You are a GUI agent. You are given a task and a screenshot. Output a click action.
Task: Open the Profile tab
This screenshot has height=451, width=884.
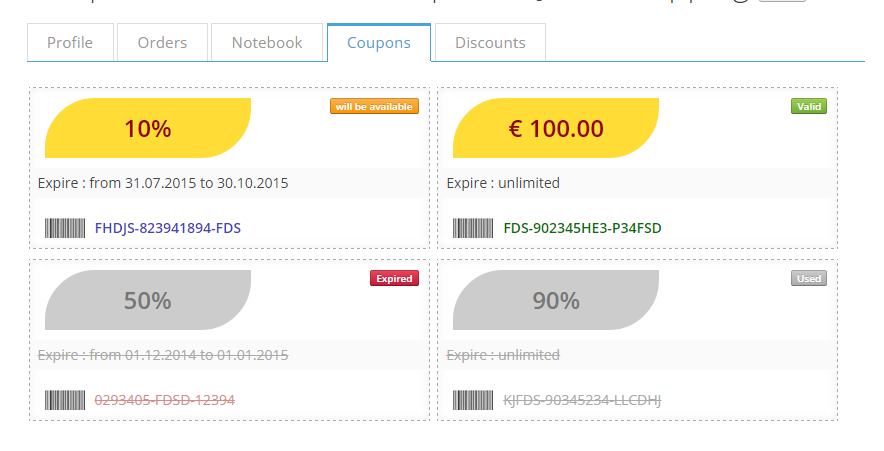[x=70, y=43]
